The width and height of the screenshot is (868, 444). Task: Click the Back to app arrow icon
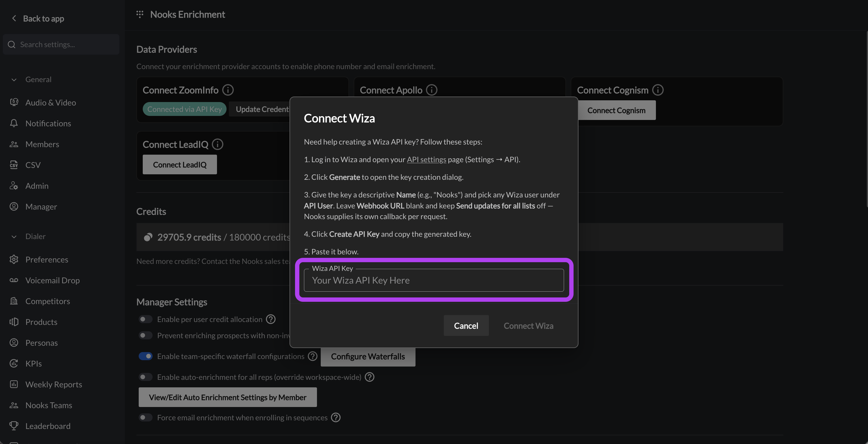point(14,18)
